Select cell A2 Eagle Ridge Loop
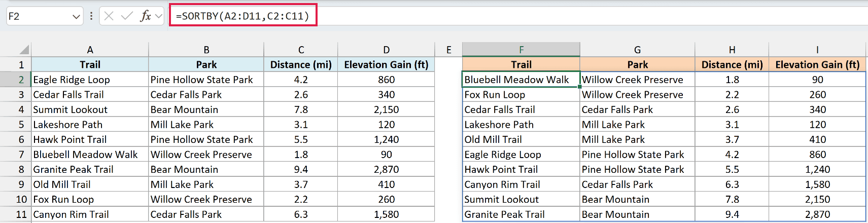 point(90,80)
